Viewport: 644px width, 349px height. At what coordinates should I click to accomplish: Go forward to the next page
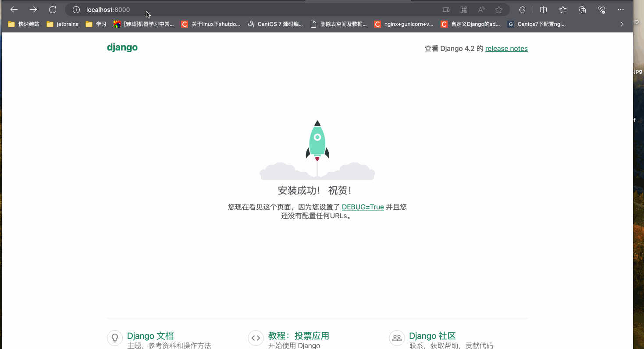coord(33,10)
